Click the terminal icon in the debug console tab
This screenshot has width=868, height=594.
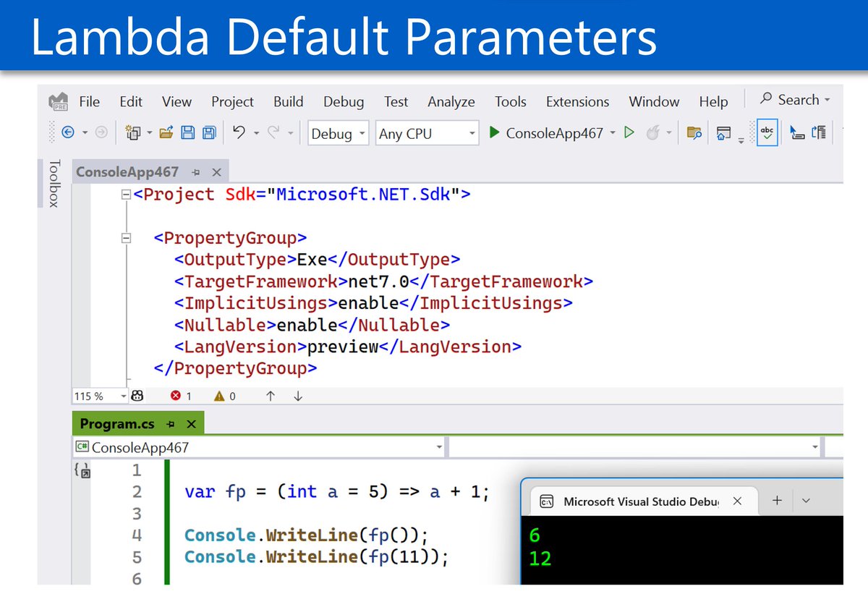tap(548, 501)
